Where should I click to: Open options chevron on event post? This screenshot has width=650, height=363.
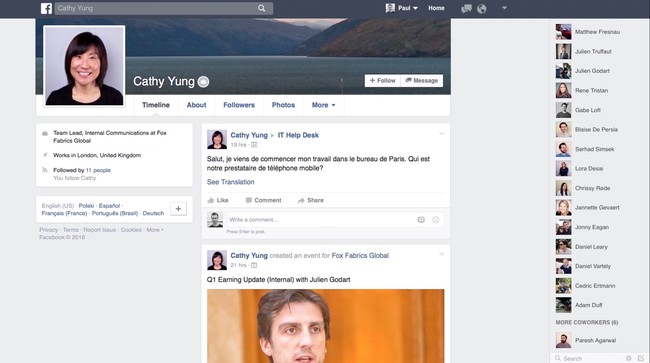click(x=441, y=254)
